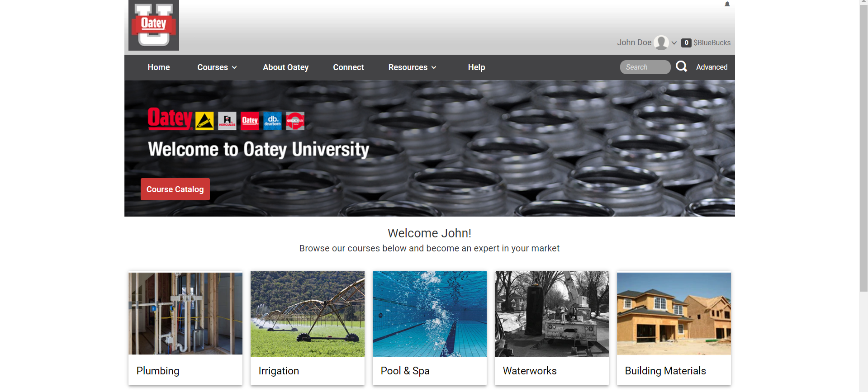This screenshot has height=392, width=868.
Task: Click the John Doe username text
Action: tap(634, 43)
